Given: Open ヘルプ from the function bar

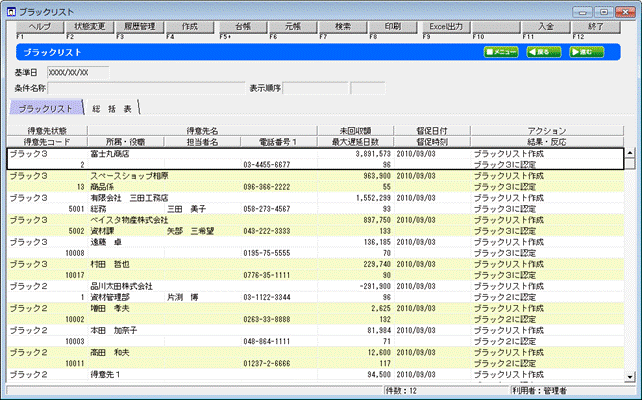Looking at the screenshot, I should [x=40, y=26].
